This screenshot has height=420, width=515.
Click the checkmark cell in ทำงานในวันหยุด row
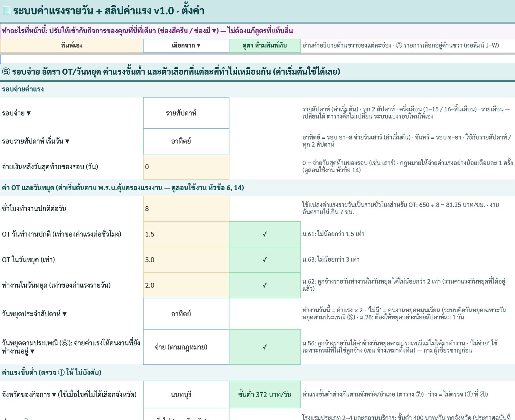click(265, 285)
